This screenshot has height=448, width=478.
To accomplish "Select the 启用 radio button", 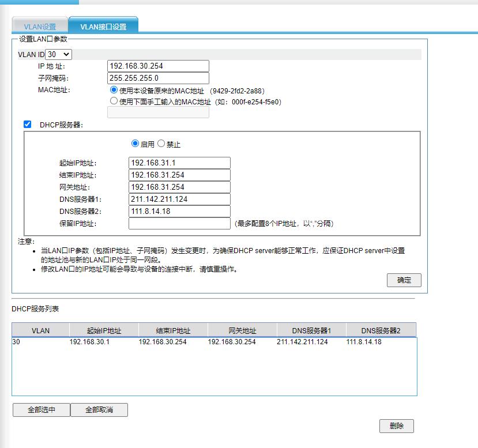I will 135,143.
